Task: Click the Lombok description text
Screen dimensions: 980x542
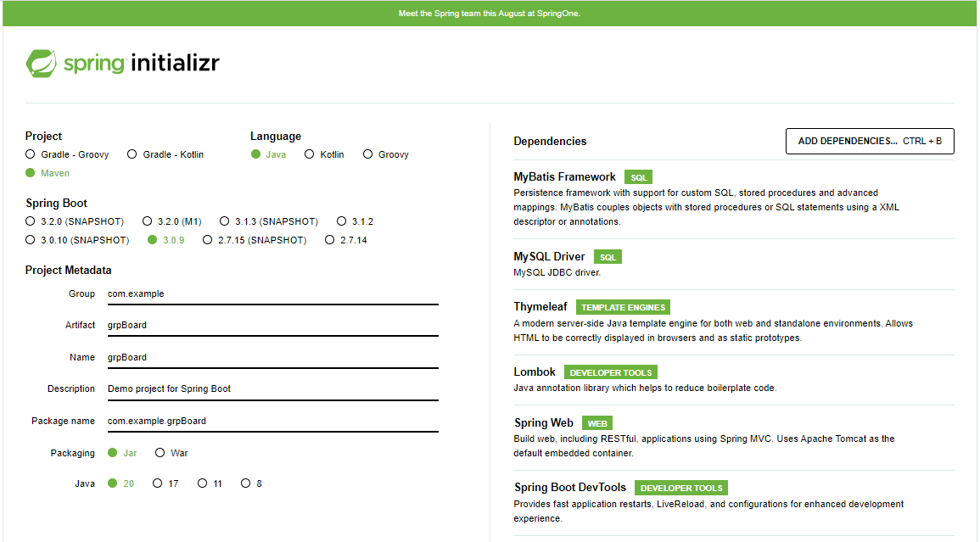Action: (645, 388)
